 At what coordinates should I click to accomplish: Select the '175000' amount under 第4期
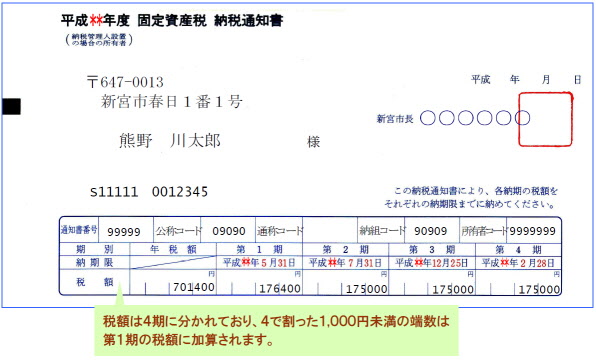(539, 289)
